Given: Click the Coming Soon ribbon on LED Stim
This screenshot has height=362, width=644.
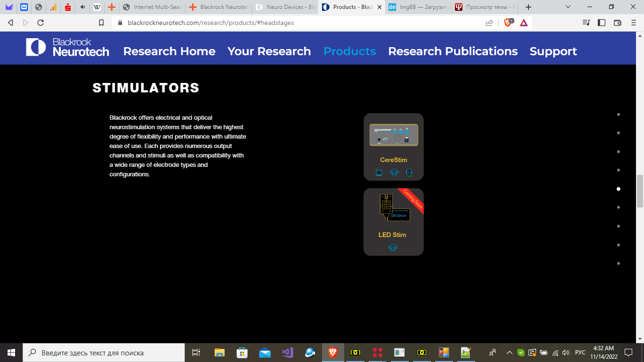Looking at the screenshot, I should coord(413,200).
